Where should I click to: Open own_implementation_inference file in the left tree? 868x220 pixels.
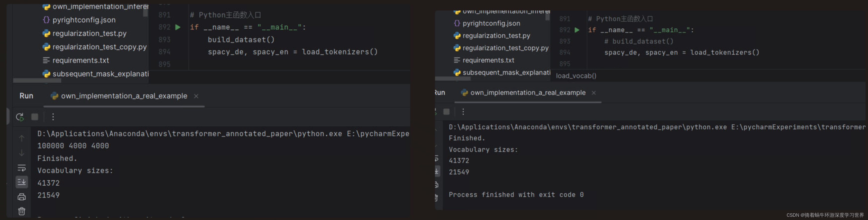click(100, 6)
